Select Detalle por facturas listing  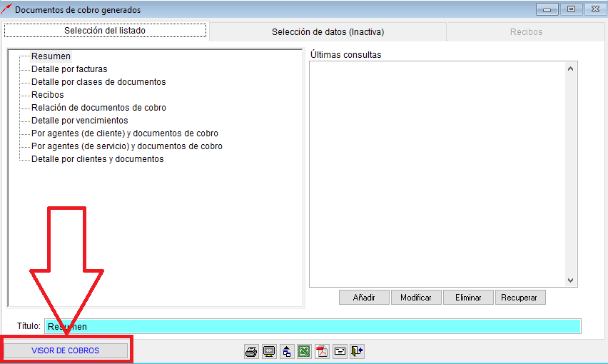[x=69, y=69]
